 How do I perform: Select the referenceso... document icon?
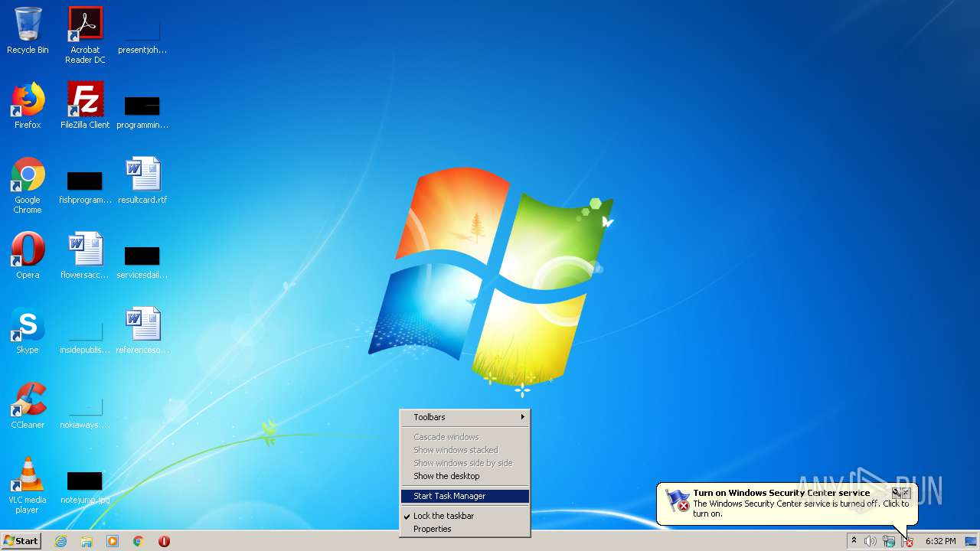(142, 331)
